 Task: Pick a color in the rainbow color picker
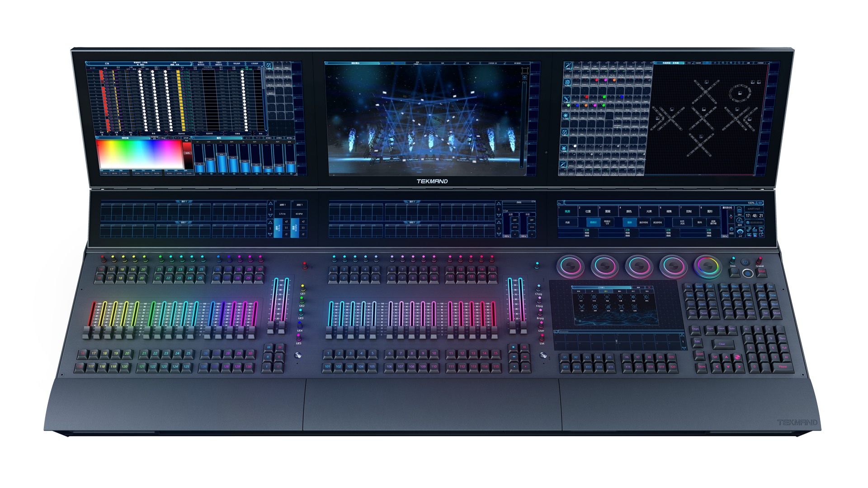pos(140,154)
